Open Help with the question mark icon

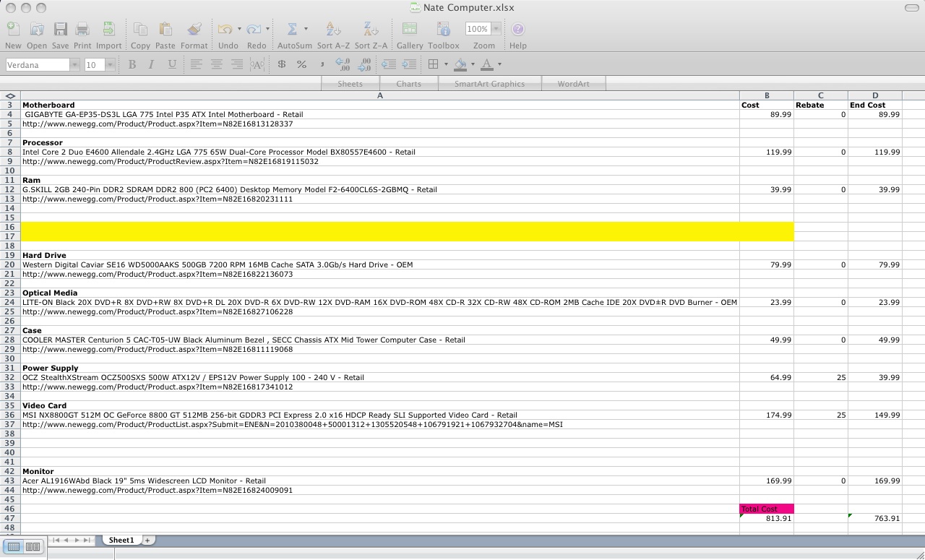[517, 30]
